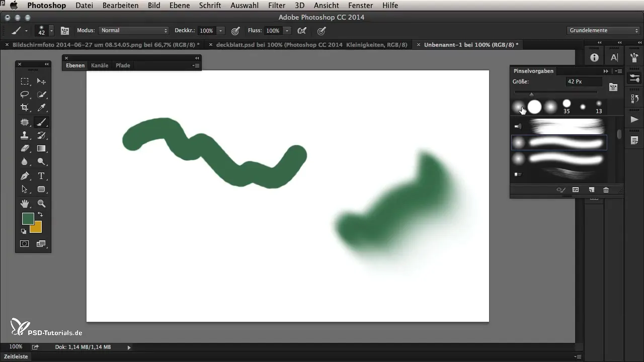
Task: Click the green foreground color swatch
Action: [28, 218]
